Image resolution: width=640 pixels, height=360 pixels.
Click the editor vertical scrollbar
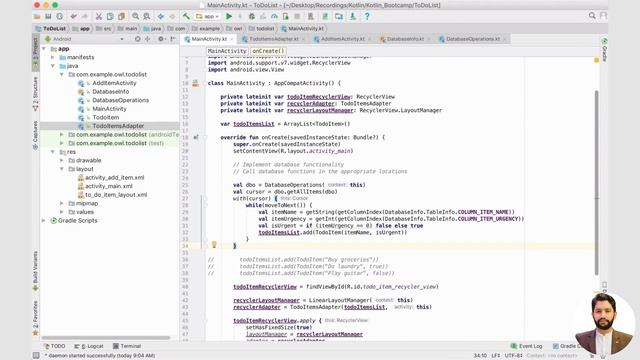(x=597, y=183)
